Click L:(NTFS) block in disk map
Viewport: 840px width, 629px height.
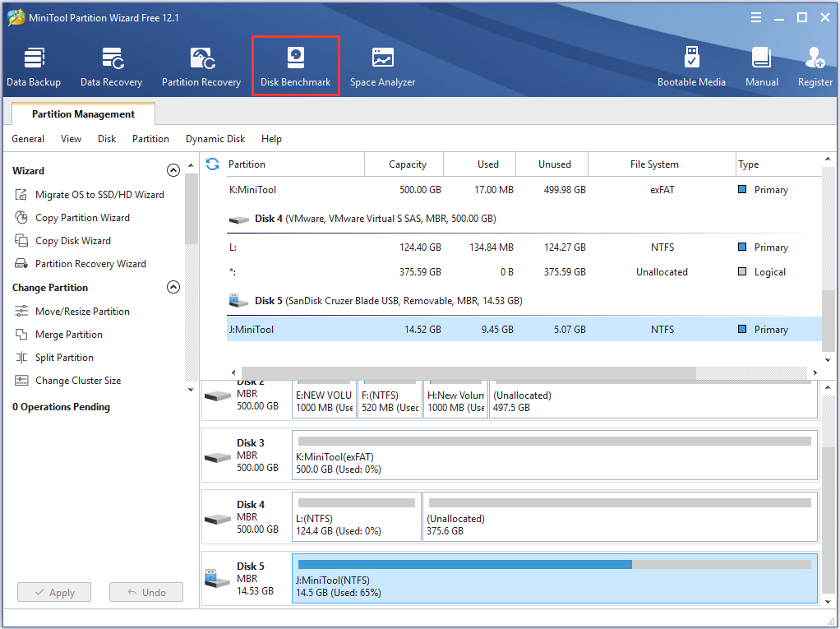[356, 517]
